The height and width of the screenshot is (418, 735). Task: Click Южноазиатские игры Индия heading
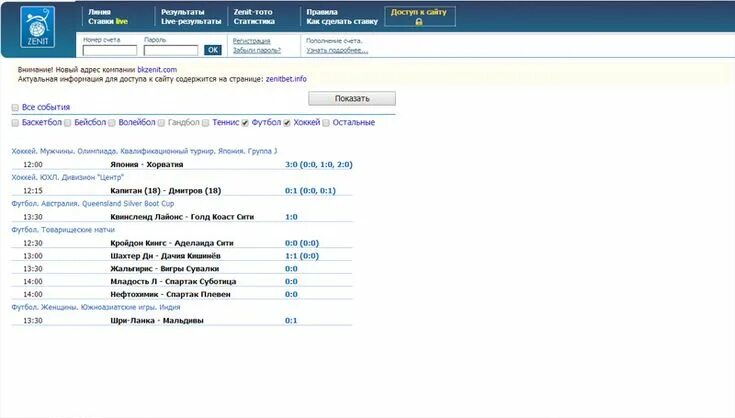[x=96, y=307]
